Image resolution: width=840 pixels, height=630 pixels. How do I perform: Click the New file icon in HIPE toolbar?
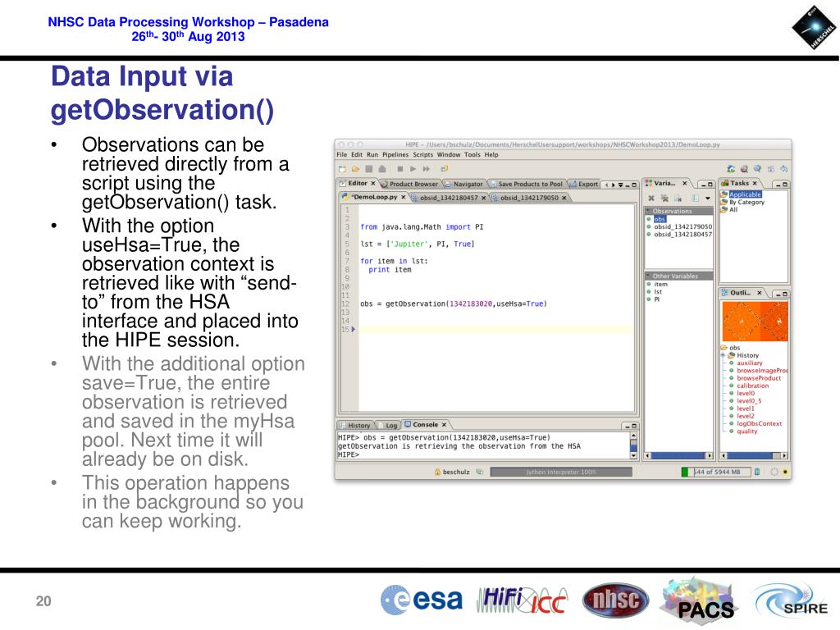342,169
